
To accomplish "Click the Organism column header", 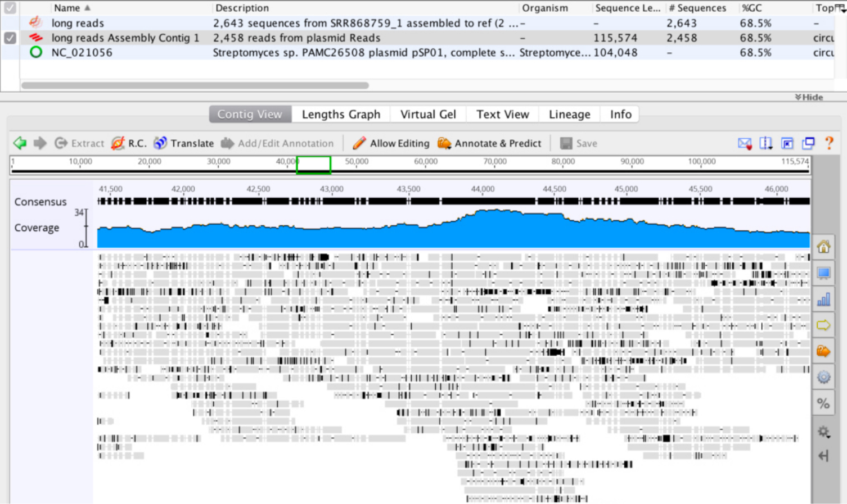I will [x=545, y=8].
